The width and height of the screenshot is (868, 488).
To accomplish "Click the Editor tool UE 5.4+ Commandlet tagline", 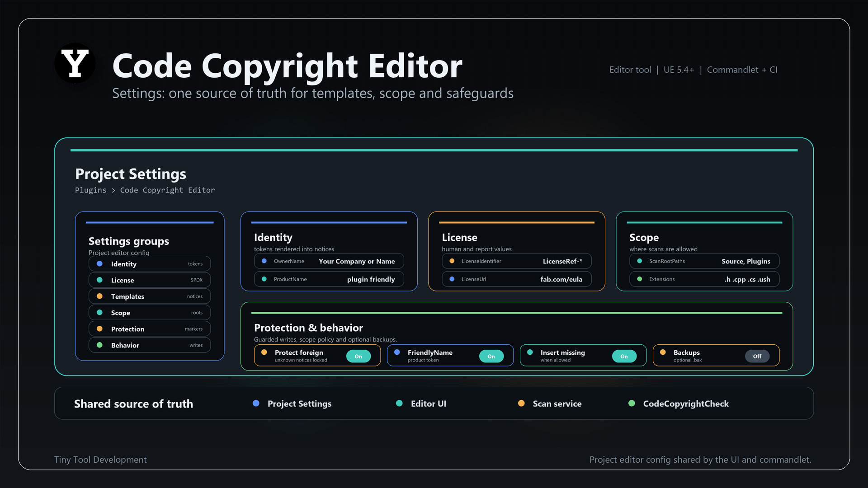I will (693, 70).
